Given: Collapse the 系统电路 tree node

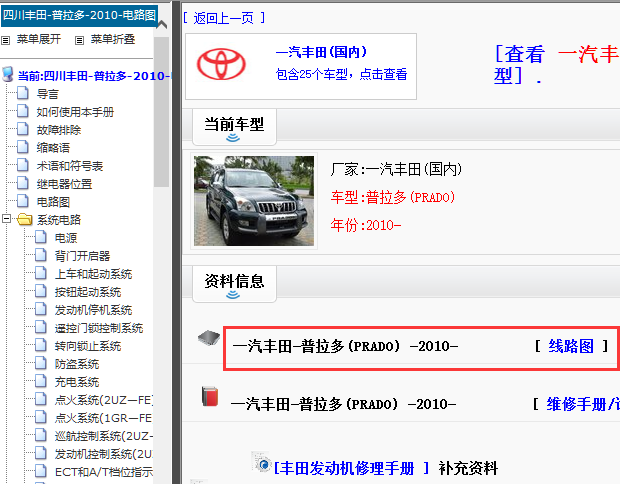Looking at the screenshot, I should tap(6, 218).
